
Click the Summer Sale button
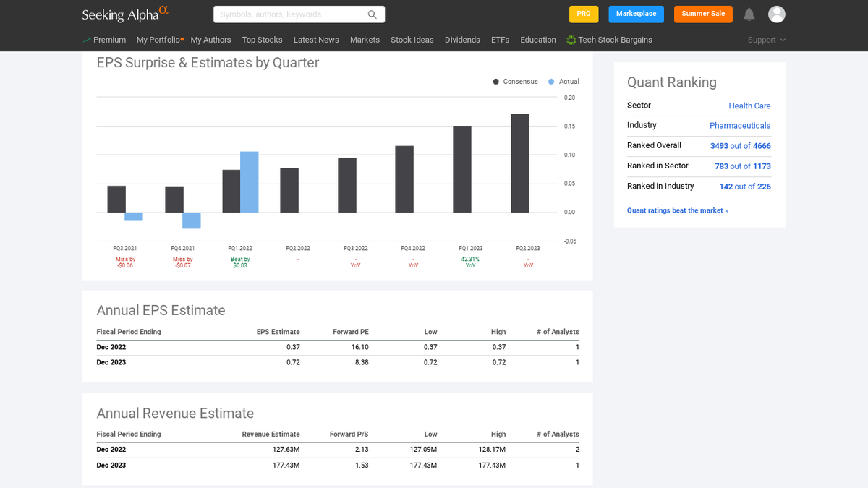click(x=703, y=14)
